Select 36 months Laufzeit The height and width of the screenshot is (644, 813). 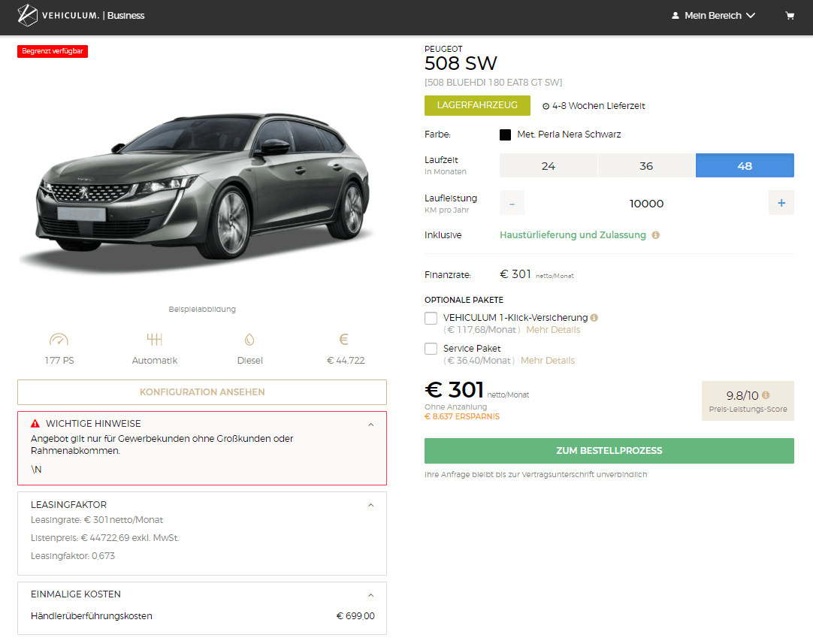[x=646, y=165]
